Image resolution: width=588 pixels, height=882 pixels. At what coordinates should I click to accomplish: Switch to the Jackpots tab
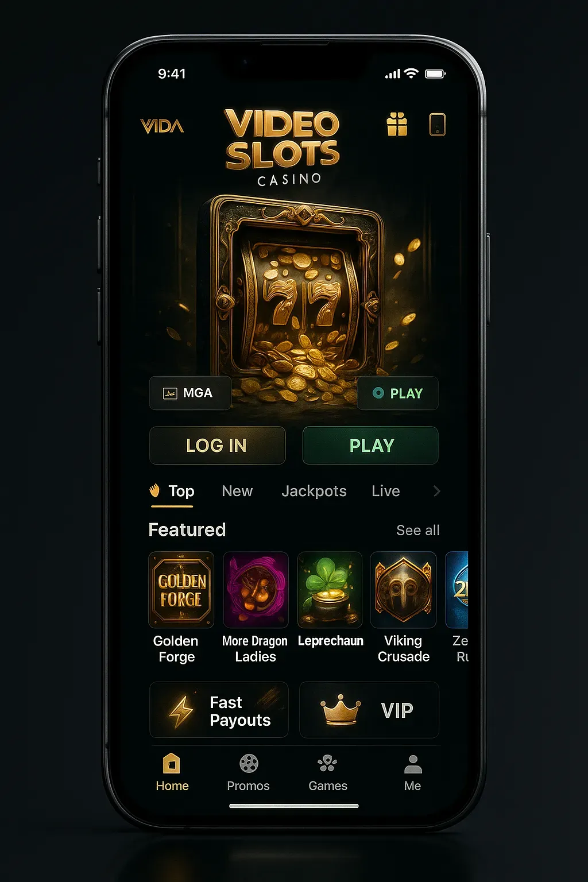(x=314, y=492)
